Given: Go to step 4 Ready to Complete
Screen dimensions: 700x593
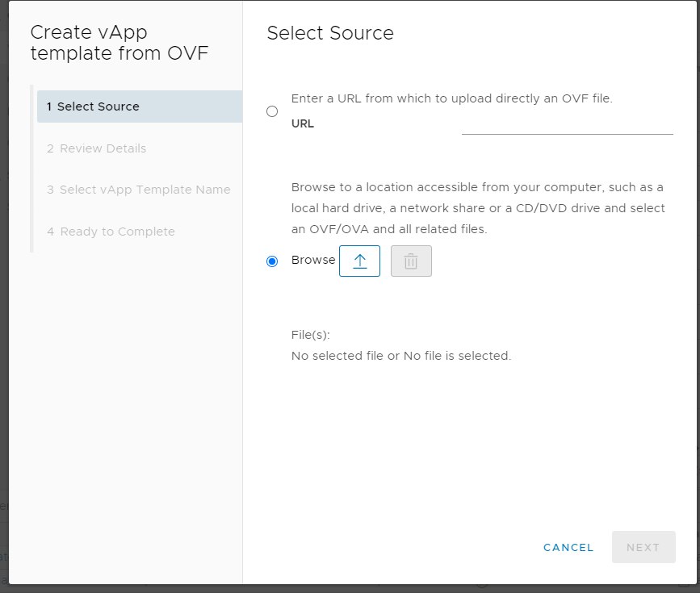Looking at the screenshot, I should [111, 232].
